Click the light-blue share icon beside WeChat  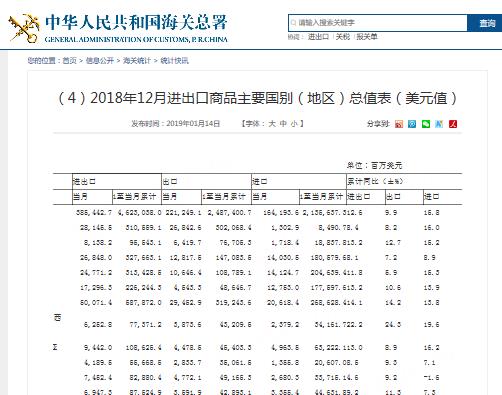439,124
